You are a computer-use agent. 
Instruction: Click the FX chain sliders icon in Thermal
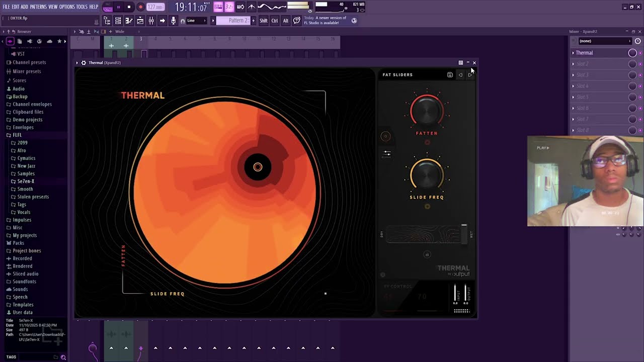386,153
